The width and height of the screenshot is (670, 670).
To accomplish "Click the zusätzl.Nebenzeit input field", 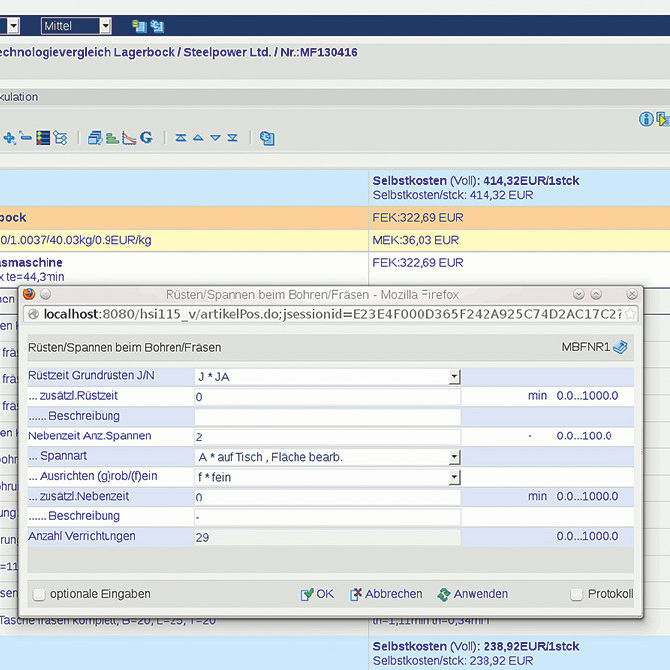I will pyautogui.click(x=327, y=497).
